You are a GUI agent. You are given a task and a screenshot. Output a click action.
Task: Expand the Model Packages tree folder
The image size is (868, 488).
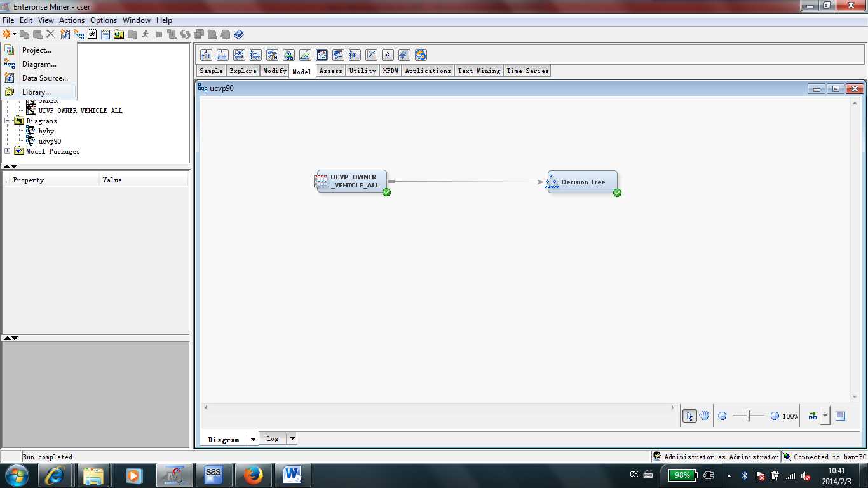coord(8,151)
